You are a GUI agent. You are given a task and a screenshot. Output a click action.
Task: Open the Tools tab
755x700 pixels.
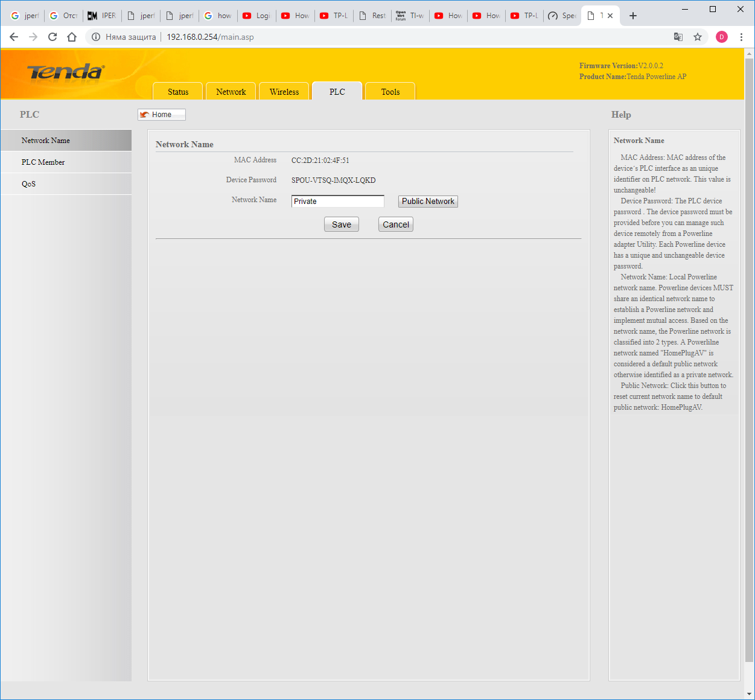(390, 92)
